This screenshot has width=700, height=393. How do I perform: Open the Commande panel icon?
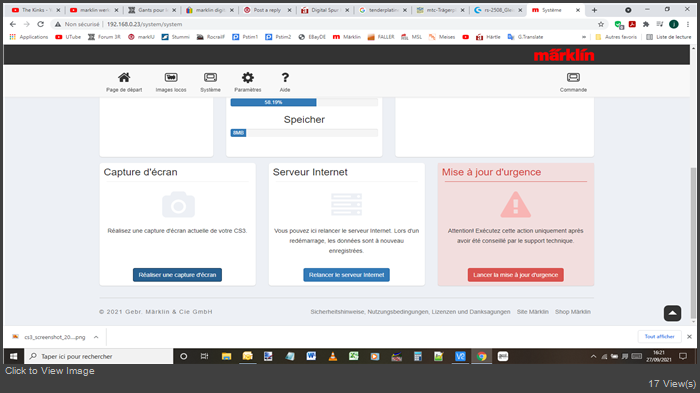(x=573, y=78)
